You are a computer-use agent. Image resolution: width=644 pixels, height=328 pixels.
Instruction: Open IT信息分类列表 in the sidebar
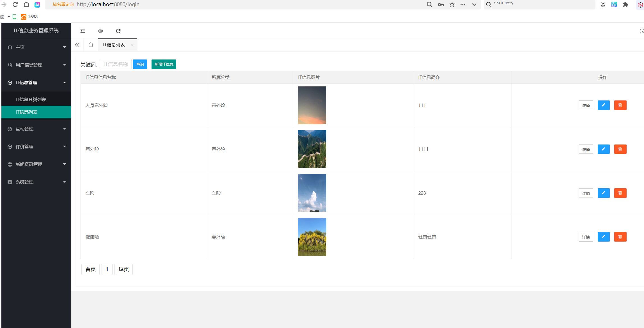(x=31, y=99)
